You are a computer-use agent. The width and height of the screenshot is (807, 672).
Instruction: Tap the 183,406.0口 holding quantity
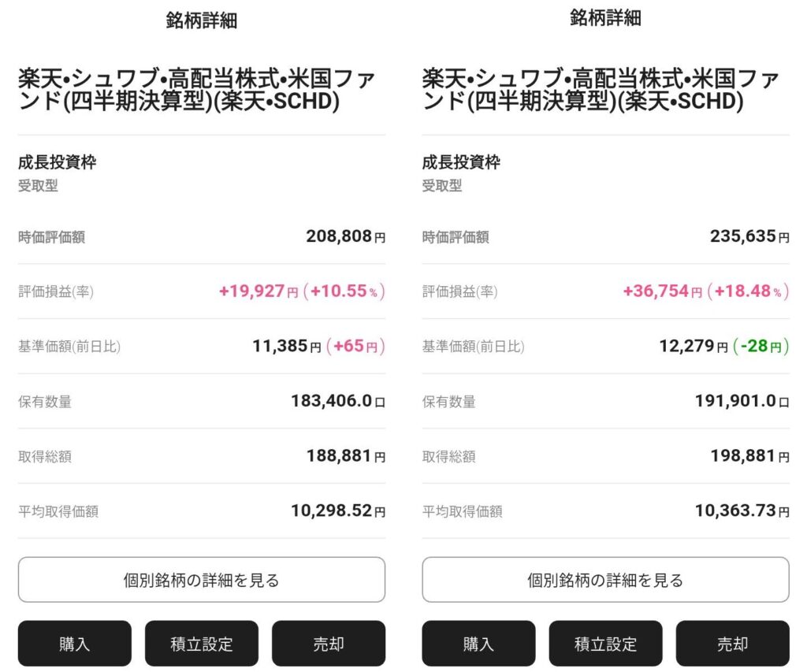[338, 401]
